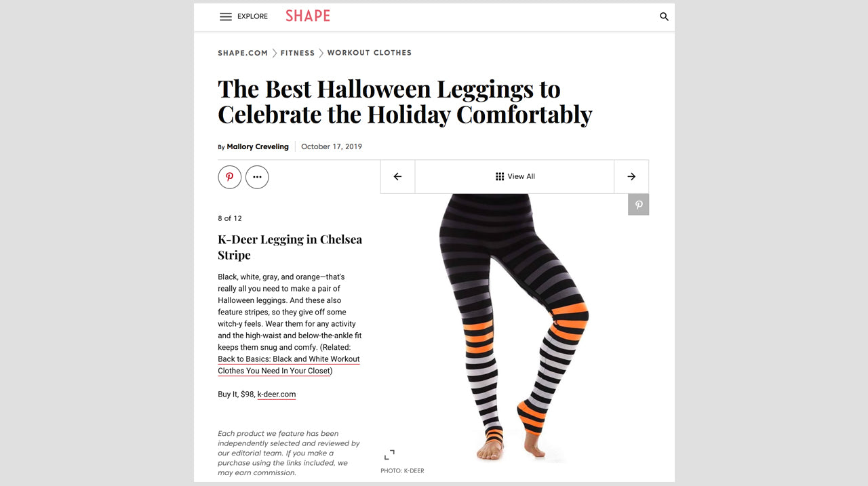The width and height of the screenshot is (868, 486).
Task: Share via the circular Pinterest icon
Action: coord(230,177)
